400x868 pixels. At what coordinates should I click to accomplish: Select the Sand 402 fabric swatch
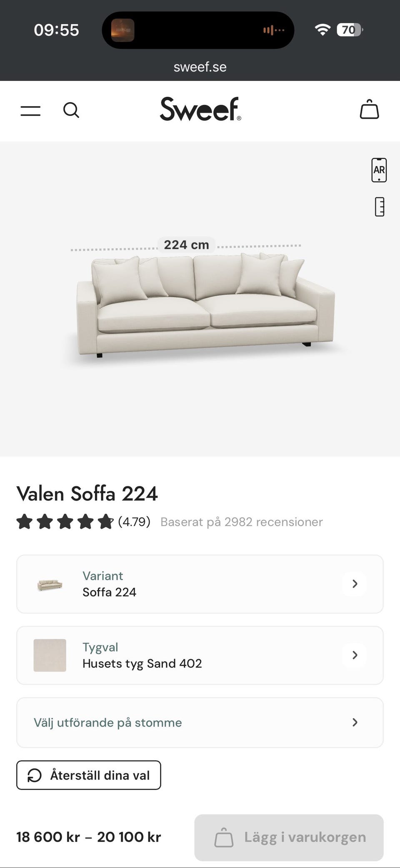pos(50,655)
